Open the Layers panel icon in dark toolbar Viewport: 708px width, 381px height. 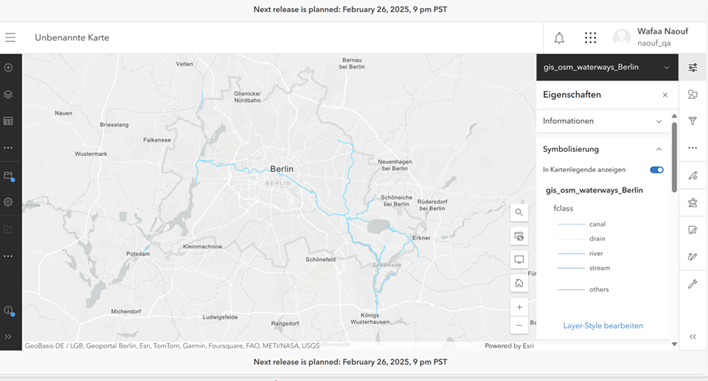(x=8, y=94)
